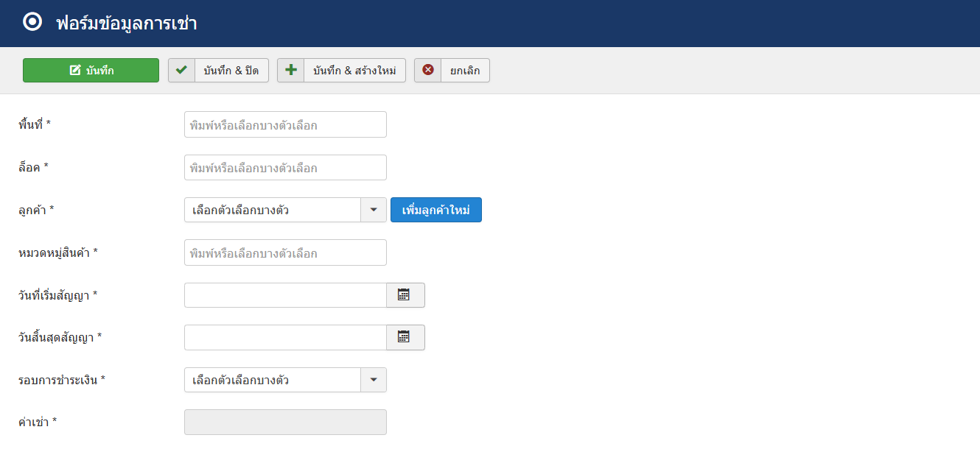The height and width of the screenshot is (449, 980).
Task: Open the calendar for วันที่เริ่มสัญญา
Action: coord(405,295)
